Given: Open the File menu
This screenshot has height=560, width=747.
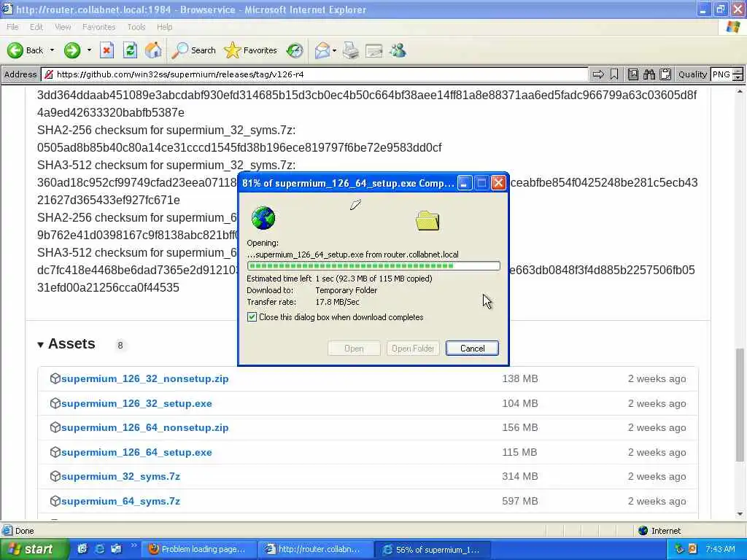Looking at the screenshot, I should click(x=12, y=27).
